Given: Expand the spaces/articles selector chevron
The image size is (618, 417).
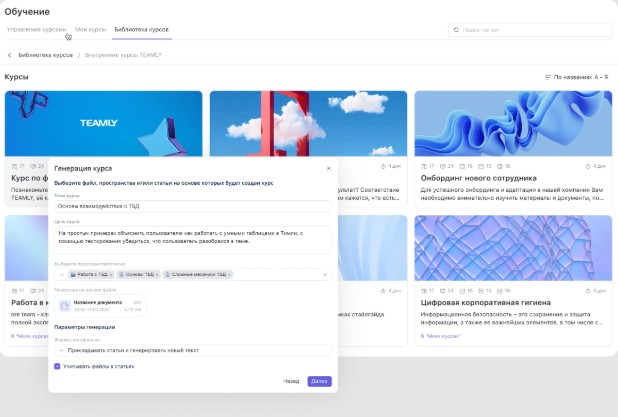Looking at the screenshot, I should (61, 275).
